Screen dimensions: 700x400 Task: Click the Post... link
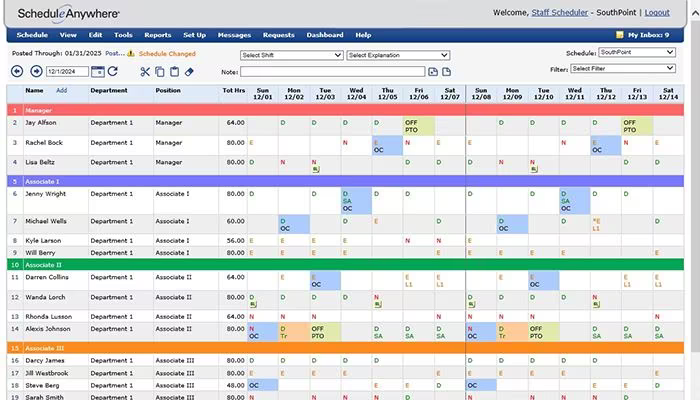coord(115,53)
